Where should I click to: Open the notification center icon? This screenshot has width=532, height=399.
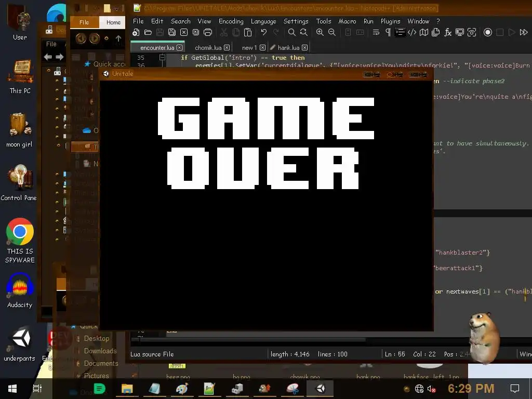point(515,389)
